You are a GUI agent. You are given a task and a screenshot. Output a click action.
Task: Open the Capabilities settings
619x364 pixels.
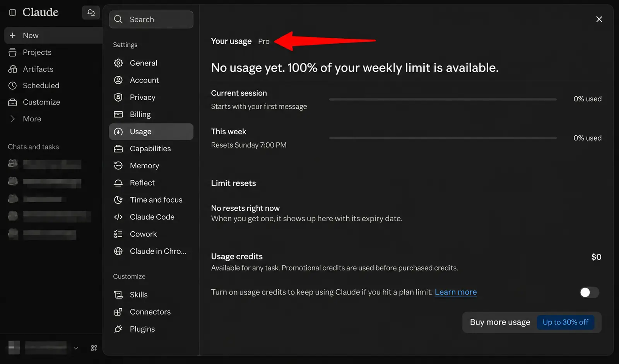click(151, 149)
